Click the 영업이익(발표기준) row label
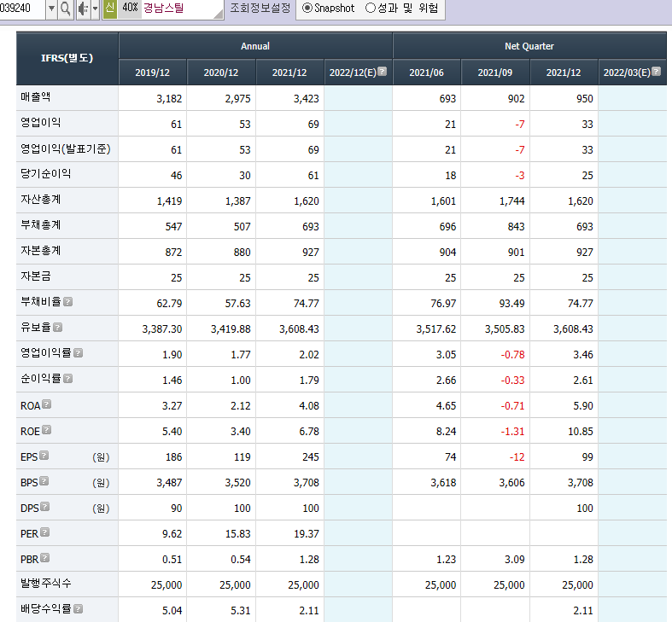This screenshot has height=622, width=672. pyautogui.click(x=66, y=149)
